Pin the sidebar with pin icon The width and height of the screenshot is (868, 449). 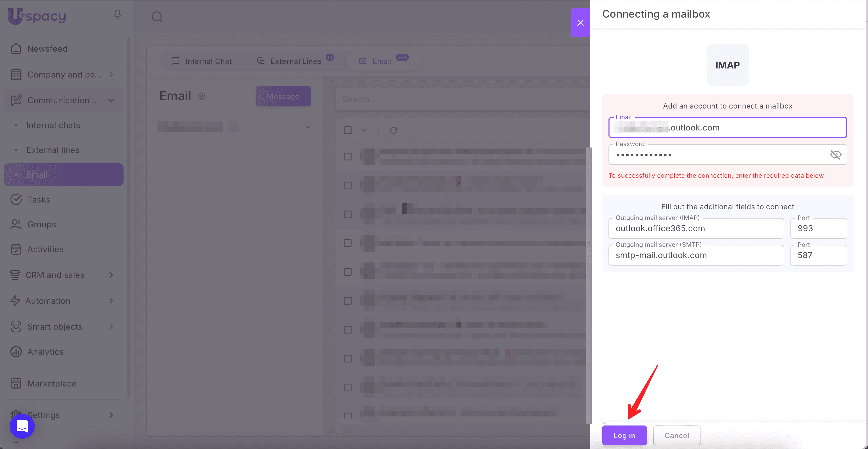click(x=117, y=15)
